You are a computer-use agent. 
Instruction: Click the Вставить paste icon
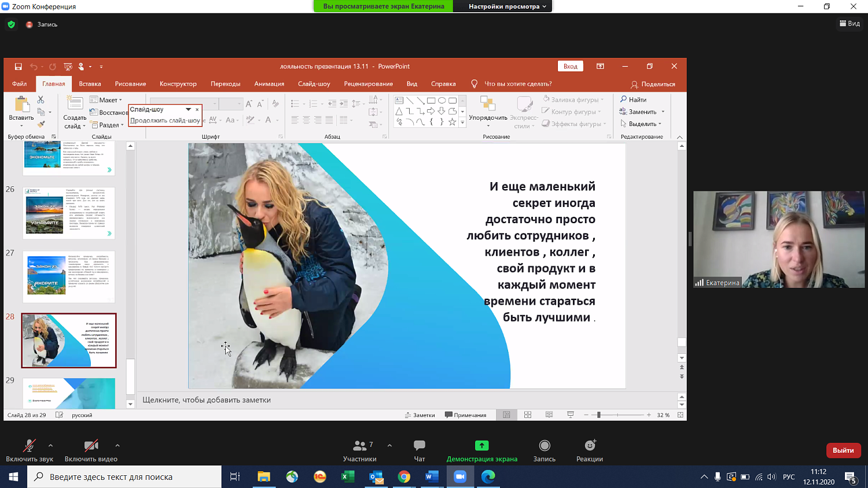21,105
